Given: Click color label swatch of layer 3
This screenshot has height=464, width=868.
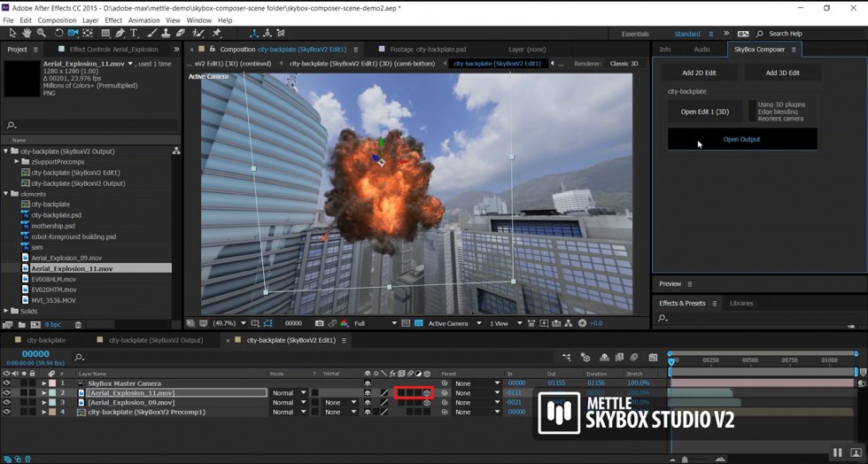Looking at the screenshot, I should click(51, 403).
